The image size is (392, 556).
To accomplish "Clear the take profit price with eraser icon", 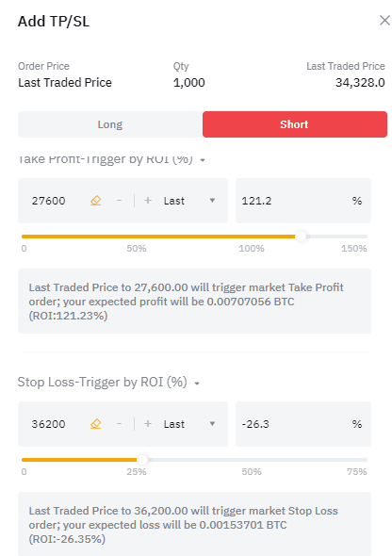I will (96, 201).
